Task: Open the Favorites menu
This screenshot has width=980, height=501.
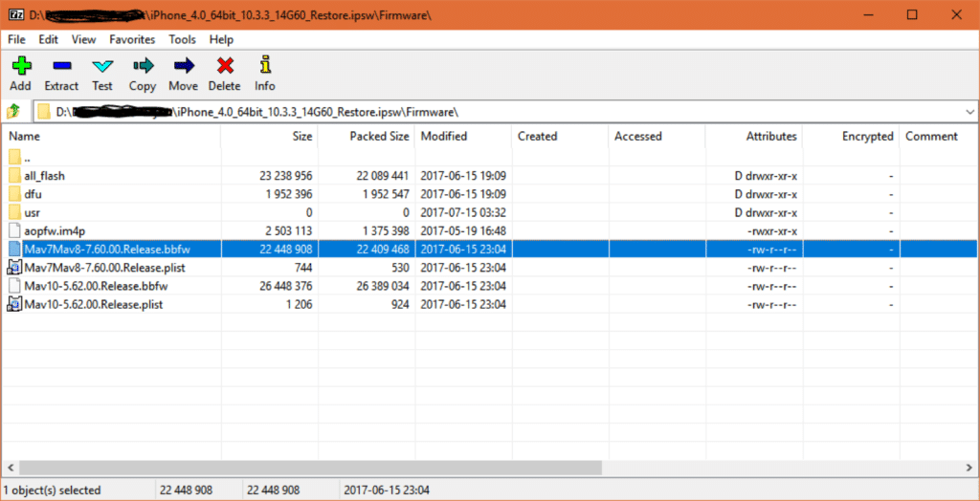Action: point(132,39)
